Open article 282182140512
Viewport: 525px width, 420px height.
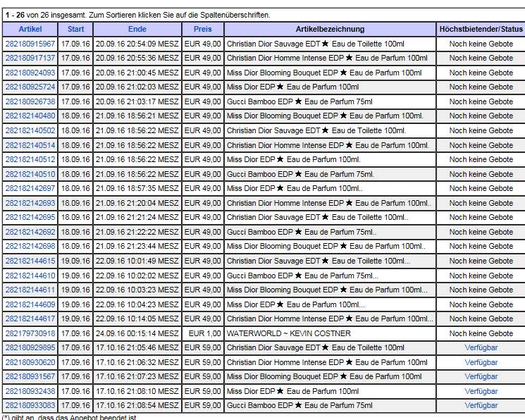coord(30,159)
